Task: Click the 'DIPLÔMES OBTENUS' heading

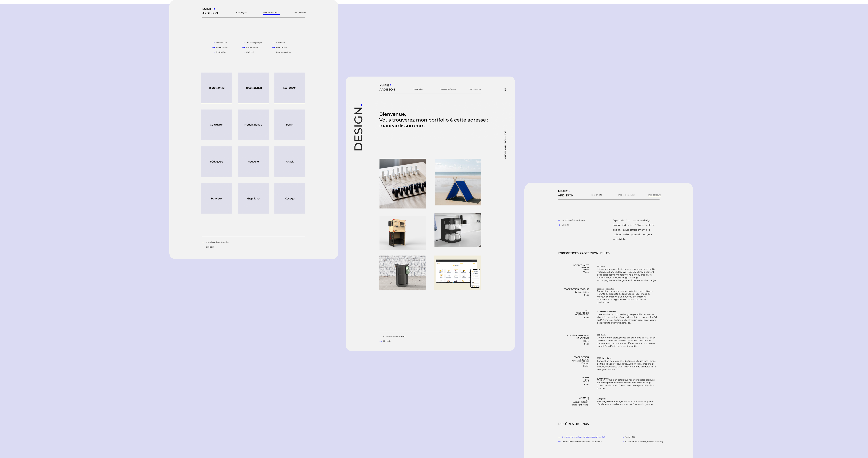Action: pyautogui.click(x=574, y=424)
